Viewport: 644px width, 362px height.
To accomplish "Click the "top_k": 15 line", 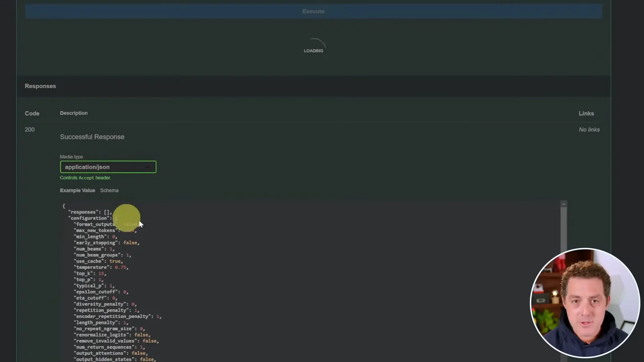I will point(90,274).
